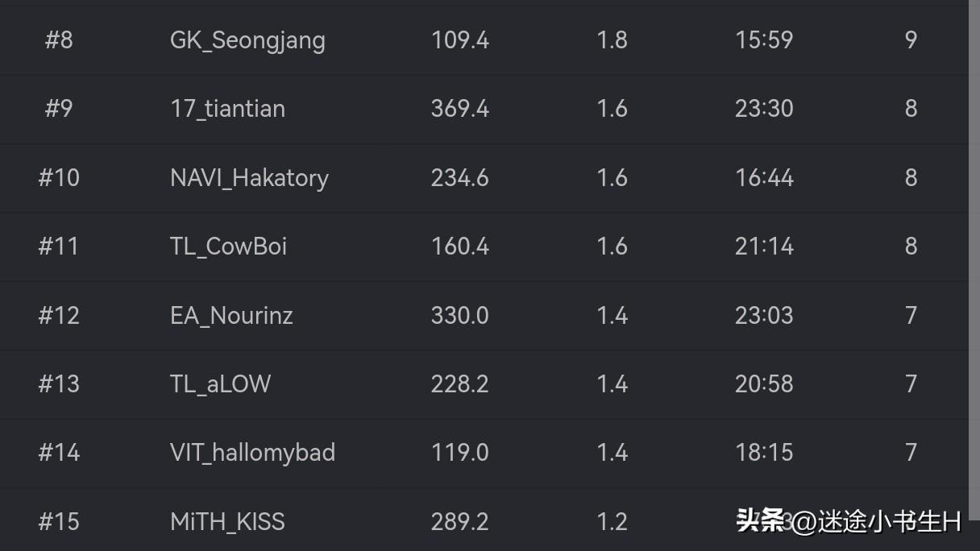Open player GK_Seongjang profile

(x=247, y=40)
